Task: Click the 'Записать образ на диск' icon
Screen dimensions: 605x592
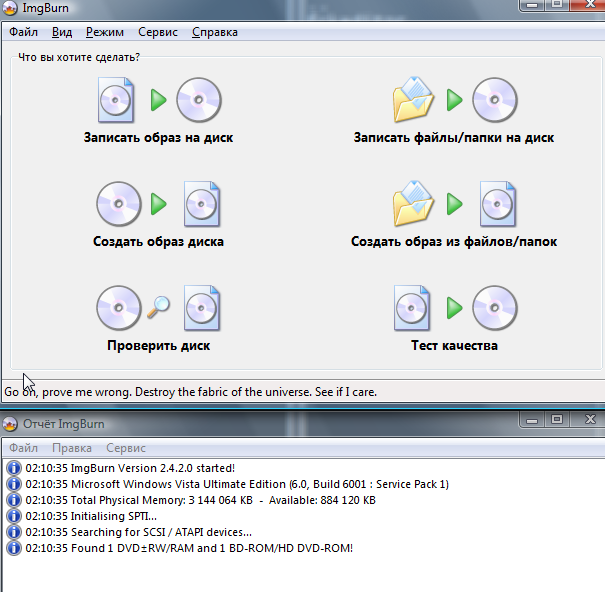Action: [159, 100]
